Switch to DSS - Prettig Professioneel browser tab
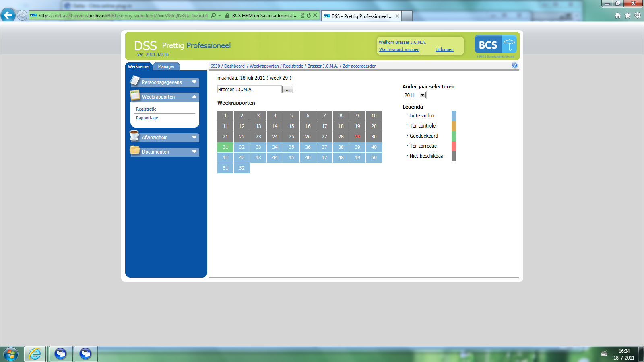The image size is (644, 362). [361, 16]
